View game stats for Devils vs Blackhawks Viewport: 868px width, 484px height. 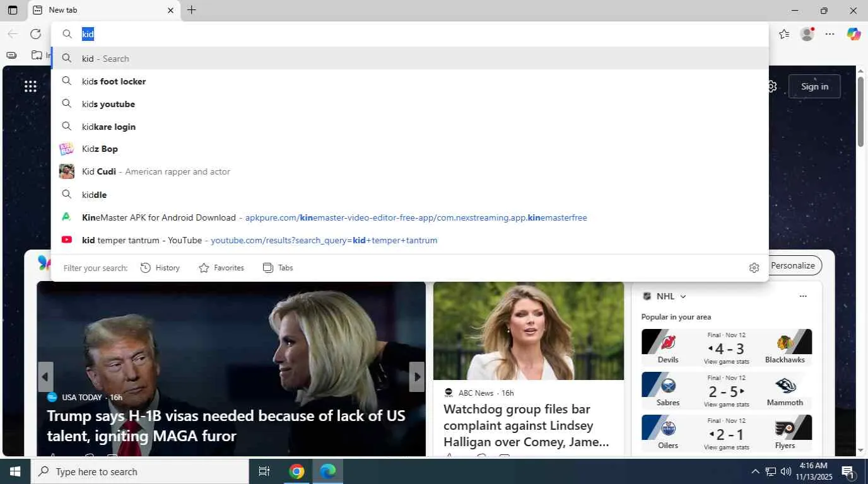point(727,361)
